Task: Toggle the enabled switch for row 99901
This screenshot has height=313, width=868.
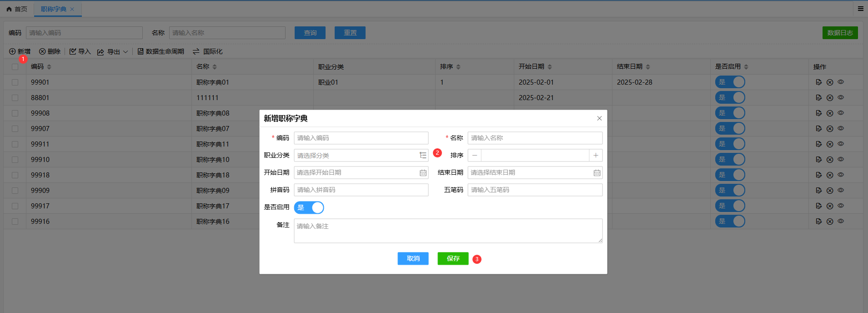Action: [730, 82]
